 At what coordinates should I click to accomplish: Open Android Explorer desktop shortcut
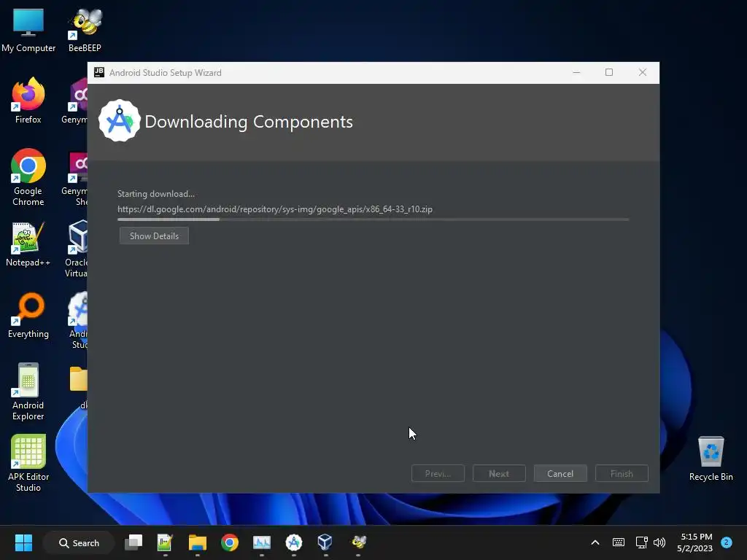pos(28,392)
